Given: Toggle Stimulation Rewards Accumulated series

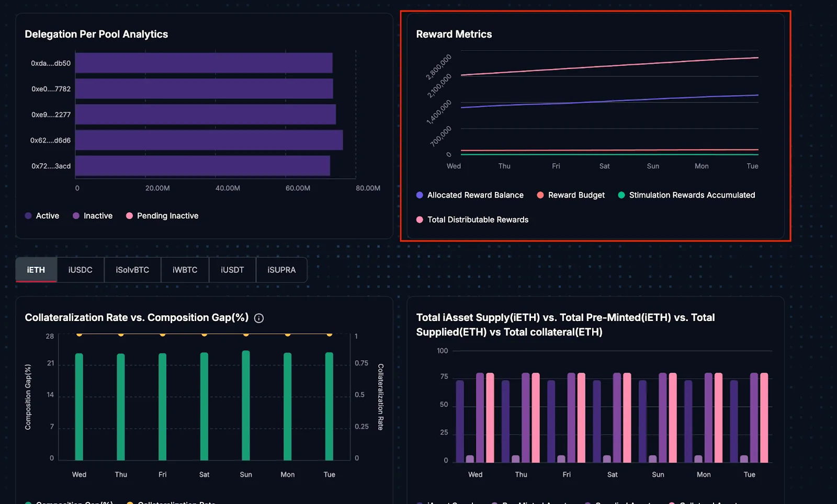Looking at the screenshot, I should [686, 195].
